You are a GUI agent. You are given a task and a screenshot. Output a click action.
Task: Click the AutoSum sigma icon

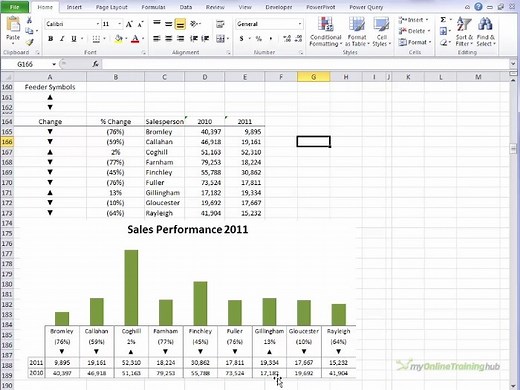click(x=443, y=20)
